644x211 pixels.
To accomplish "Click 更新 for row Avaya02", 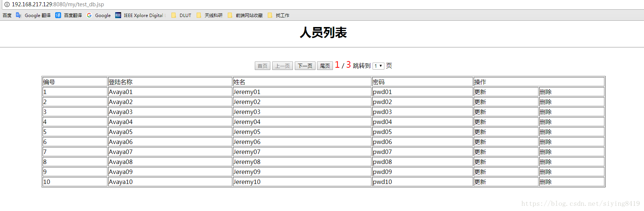I will pyautogui.click(x=480, y=102).
